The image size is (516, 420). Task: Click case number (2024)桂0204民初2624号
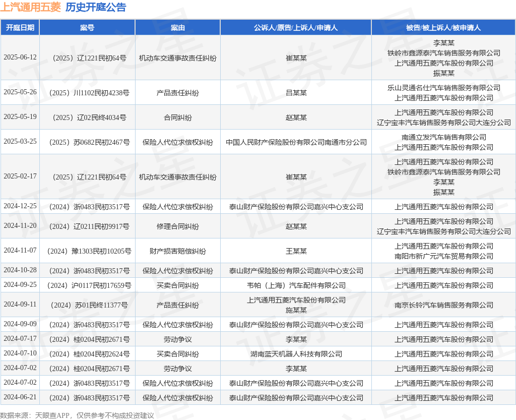point(89,354)
